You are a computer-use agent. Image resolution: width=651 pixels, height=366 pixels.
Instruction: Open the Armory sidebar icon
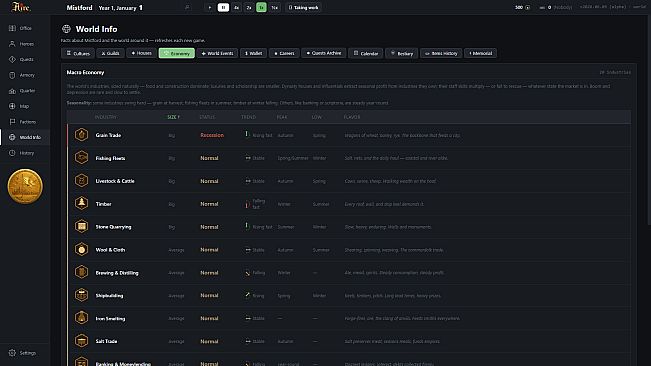click(x=12, y=75)
